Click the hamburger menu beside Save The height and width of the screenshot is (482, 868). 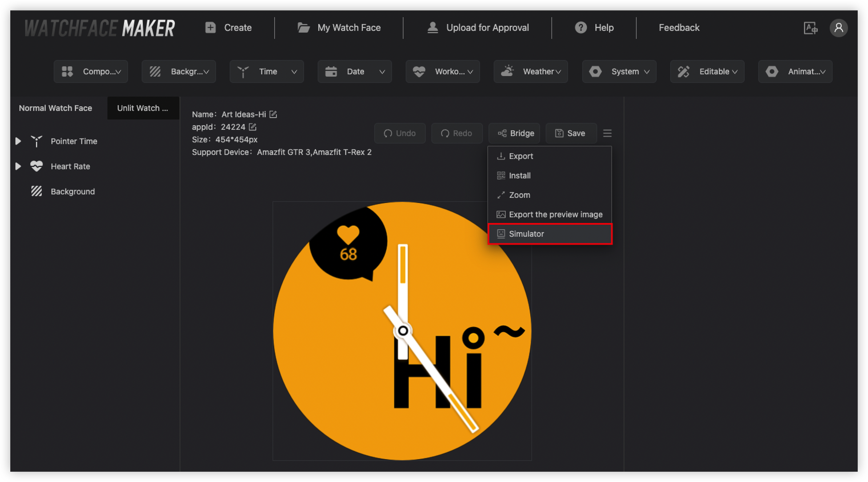point(607,133)
